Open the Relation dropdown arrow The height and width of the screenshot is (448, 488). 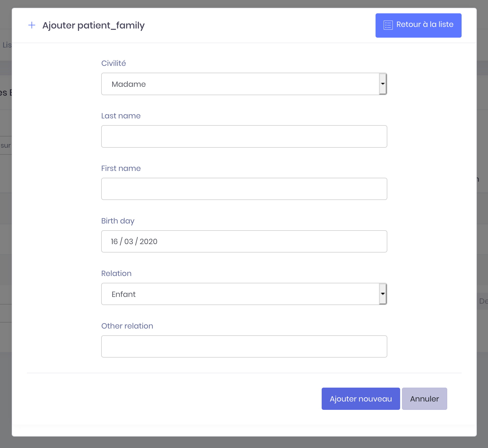[x=383, y=294]
